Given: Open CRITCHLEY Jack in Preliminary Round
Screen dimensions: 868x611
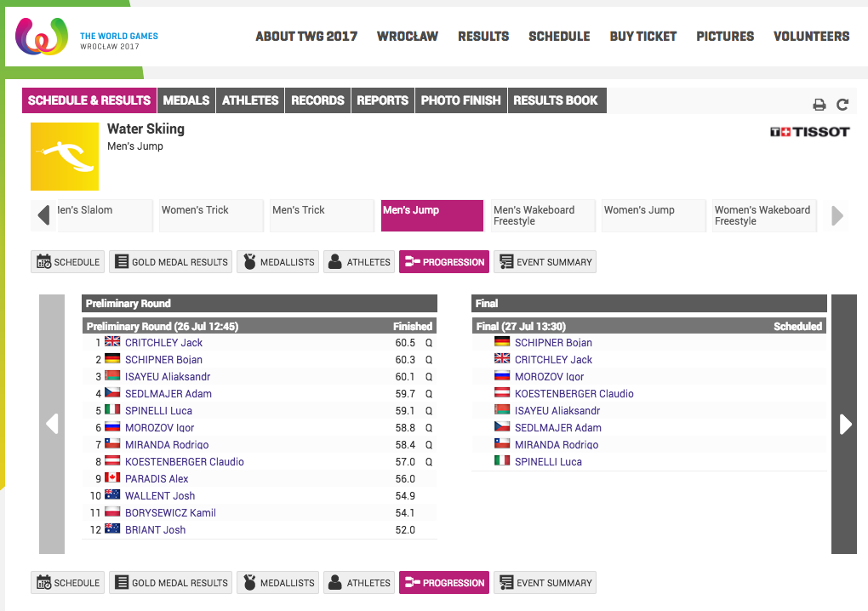Looking at the screenshot, I should pos(163,343).
